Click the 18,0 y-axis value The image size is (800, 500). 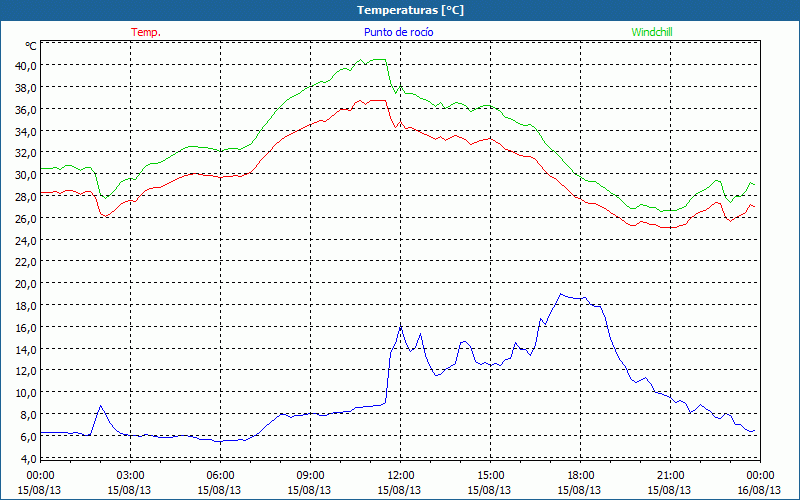click(x=26, y=306)
